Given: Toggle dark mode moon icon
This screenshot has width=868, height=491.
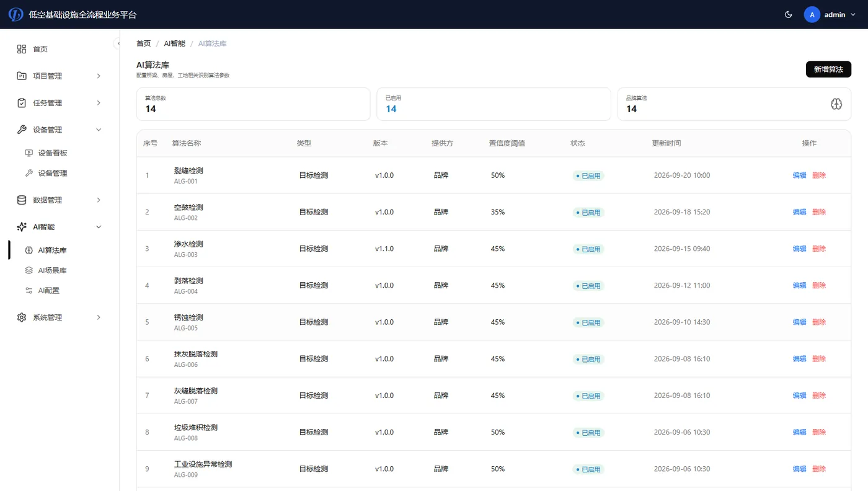Looking at the screenshot, I should point(789,14).
